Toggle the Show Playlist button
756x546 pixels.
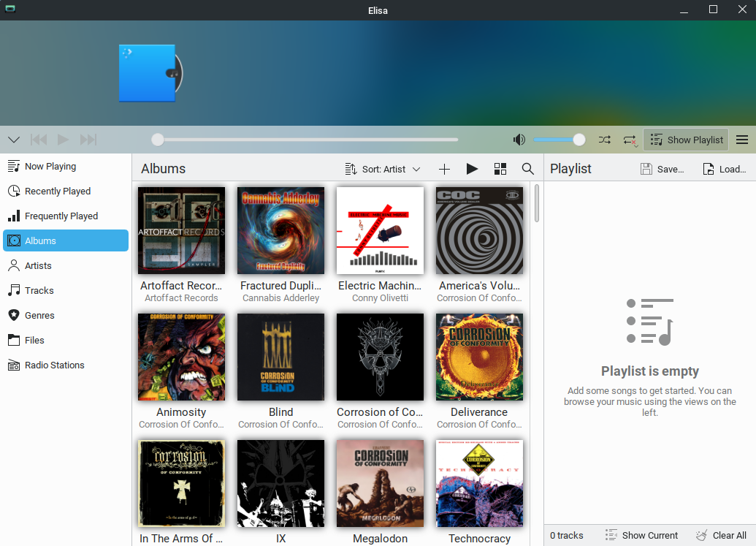[x=686, y=140]
